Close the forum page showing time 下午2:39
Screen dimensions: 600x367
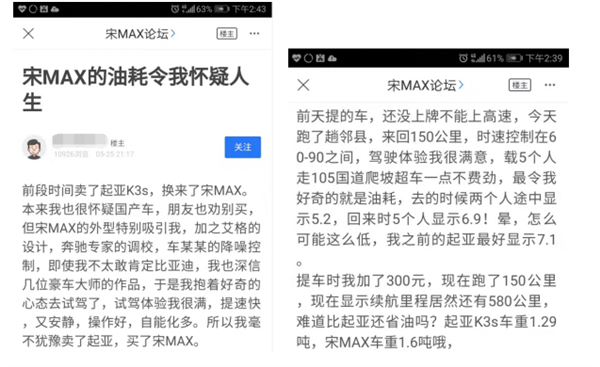(303, 85)
